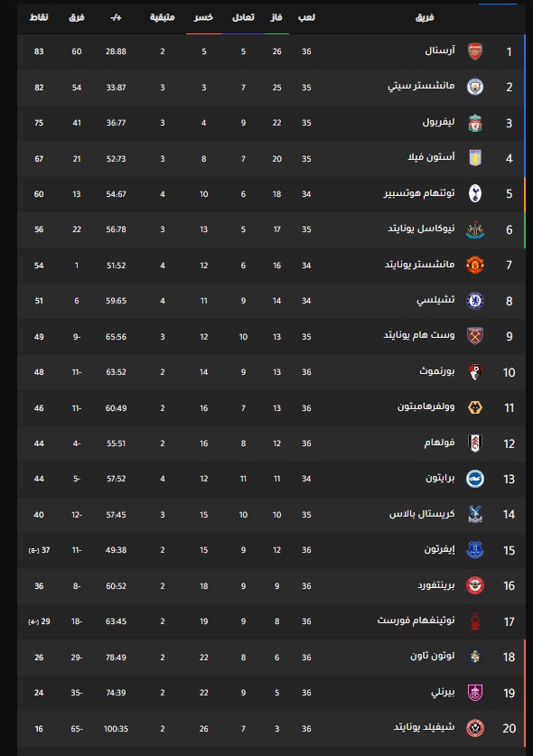This screenshot has height=756, width=533.
Task: Select the Liverpool club crest
Action: pos(475,123)
